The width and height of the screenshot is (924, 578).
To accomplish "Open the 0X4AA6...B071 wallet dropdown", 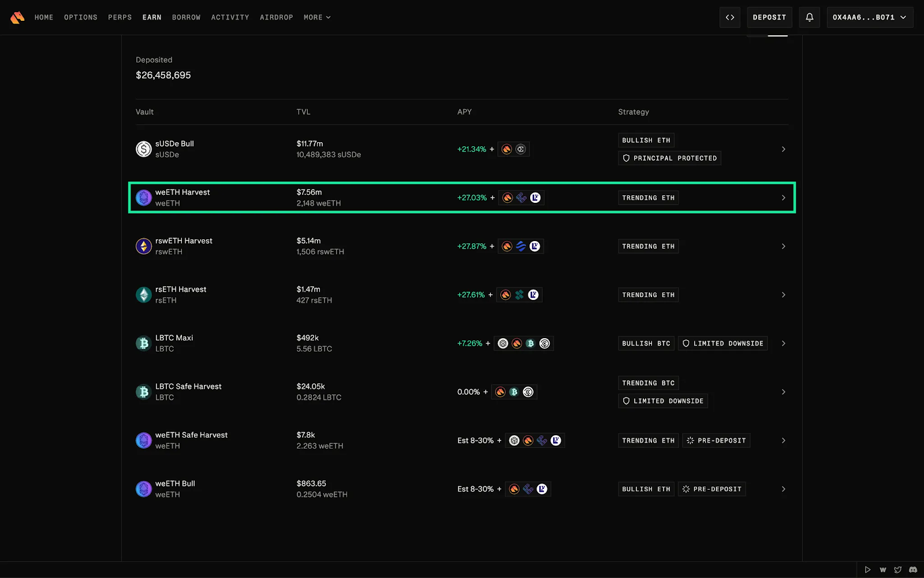I will [x=870, y=17].
